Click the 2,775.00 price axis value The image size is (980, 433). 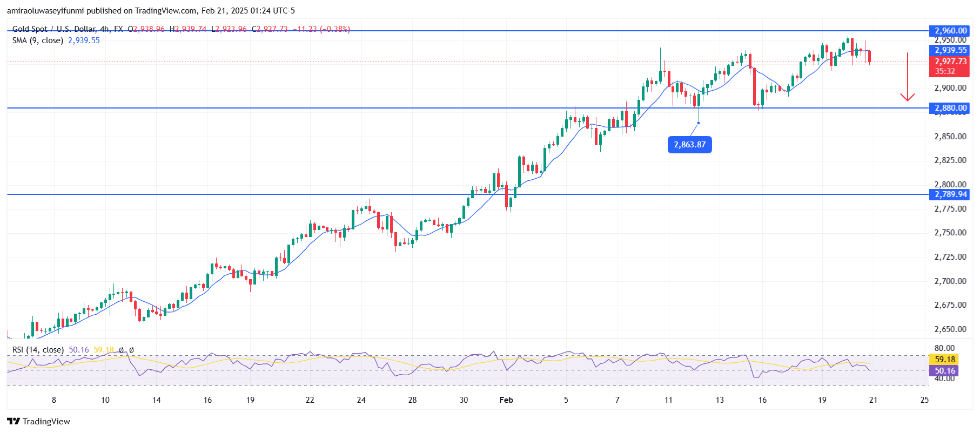[x=950, y=209]
